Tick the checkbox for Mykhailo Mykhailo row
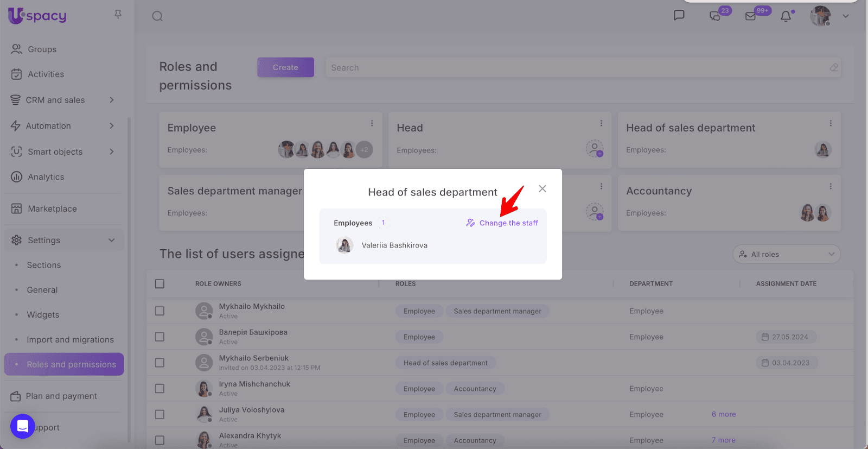This screenshot has width=868, height=449. coord(159,311)
